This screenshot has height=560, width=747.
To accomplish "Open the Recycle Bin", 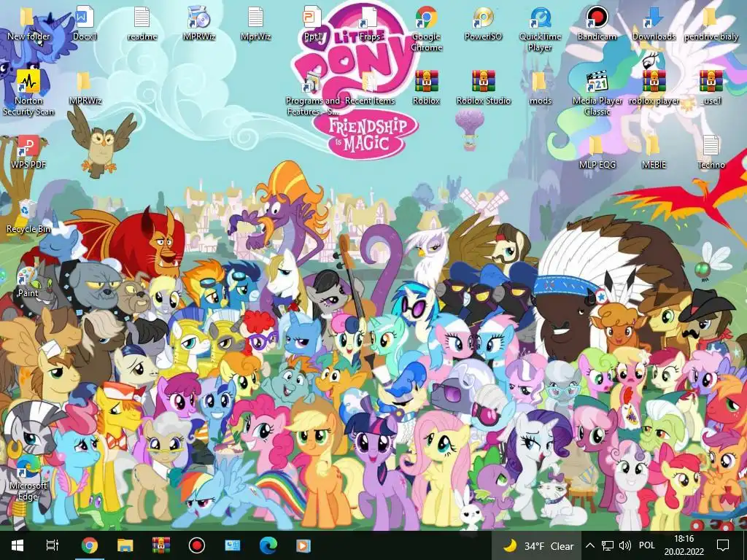I will click(x=28, y=216).
